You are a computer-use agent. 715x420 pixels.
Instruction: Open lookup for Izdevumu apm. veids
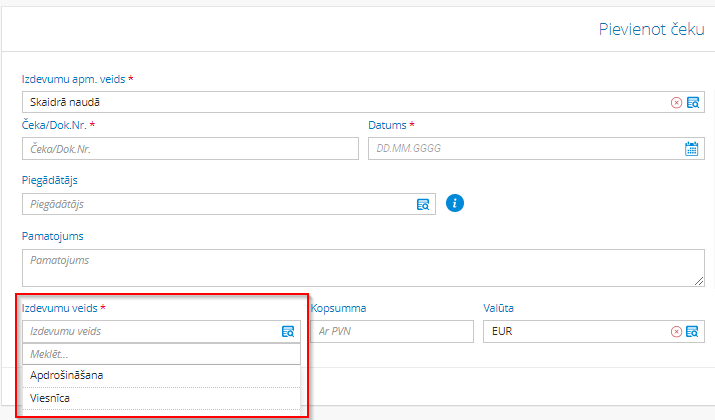[x=692, y=102]
